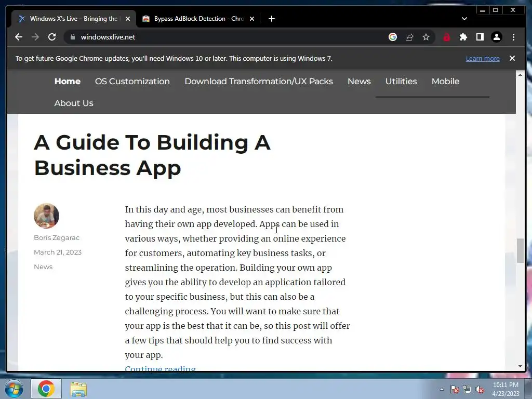Image resolution: width=532 pixels, height=399 pixels.
Task: Open the taskbar clock showing 10:11 PM
Action: 506,389
